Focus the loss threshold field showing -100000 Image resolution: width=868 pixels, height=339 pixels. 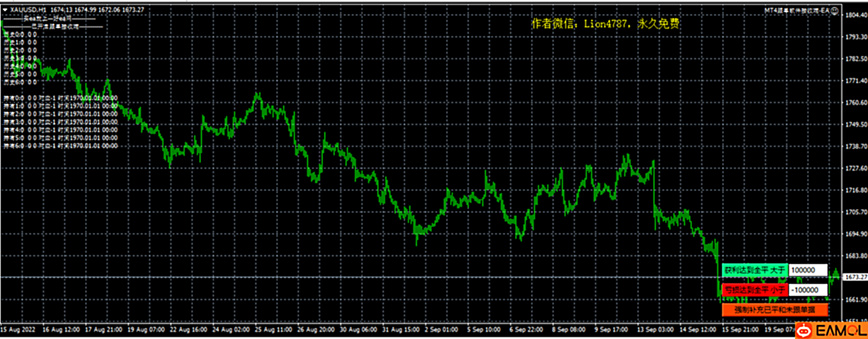click(808, 291)
